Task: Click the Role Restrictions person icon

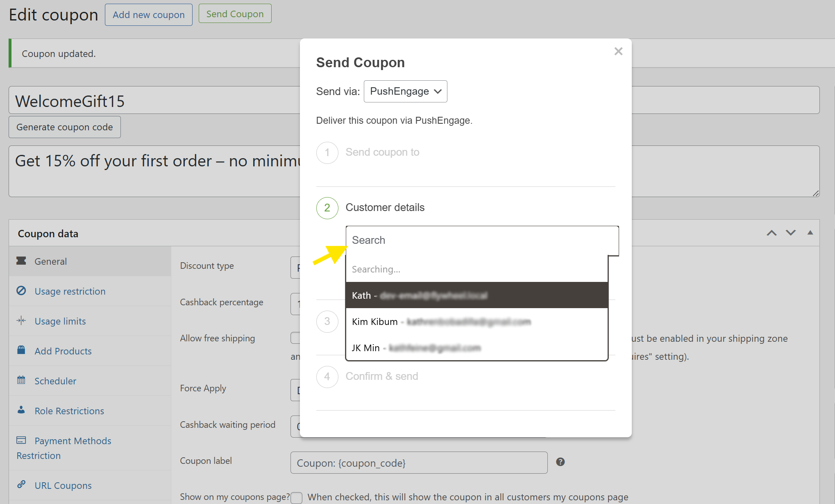Action: pos(21,410)
